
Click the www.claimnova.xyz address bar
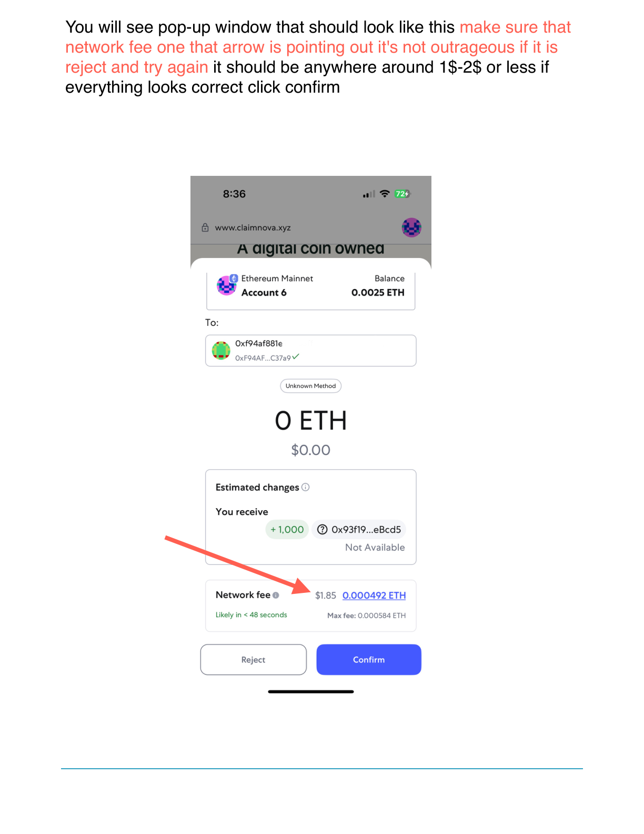pos(253,227)
